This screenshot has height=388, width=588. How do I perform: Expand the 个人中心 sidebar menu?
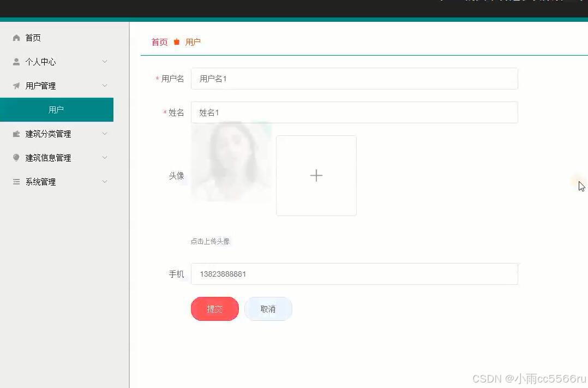[104, 62]
